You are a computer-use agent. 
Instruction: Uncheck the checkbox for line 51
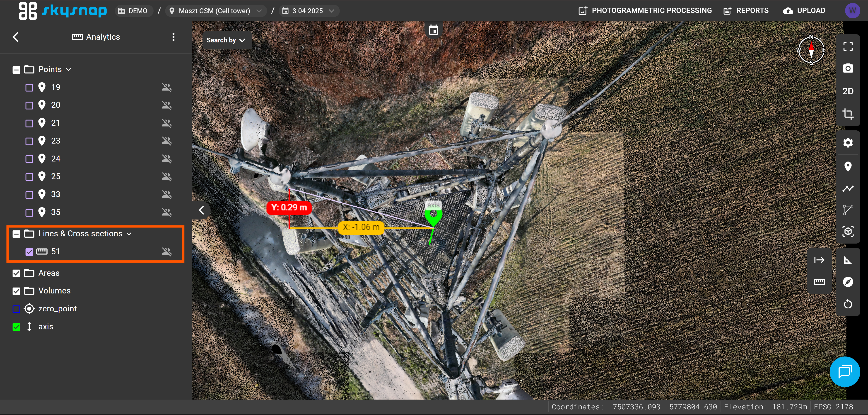coord(29,252)
